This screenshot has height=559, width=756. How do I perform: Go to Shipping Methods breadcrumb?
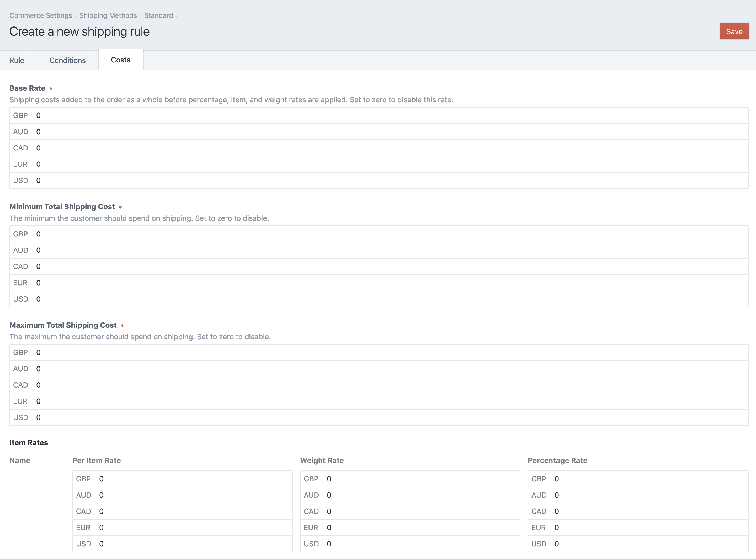click(108, 15)
